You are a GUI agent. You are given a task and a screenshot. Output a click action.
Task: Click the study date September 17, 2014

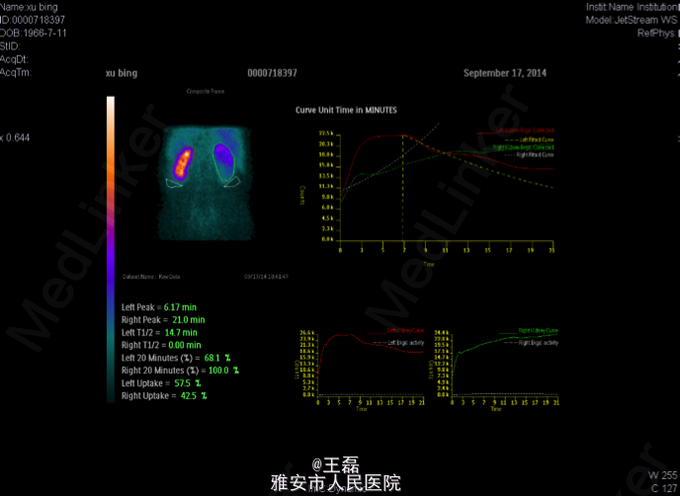[505, 74]
